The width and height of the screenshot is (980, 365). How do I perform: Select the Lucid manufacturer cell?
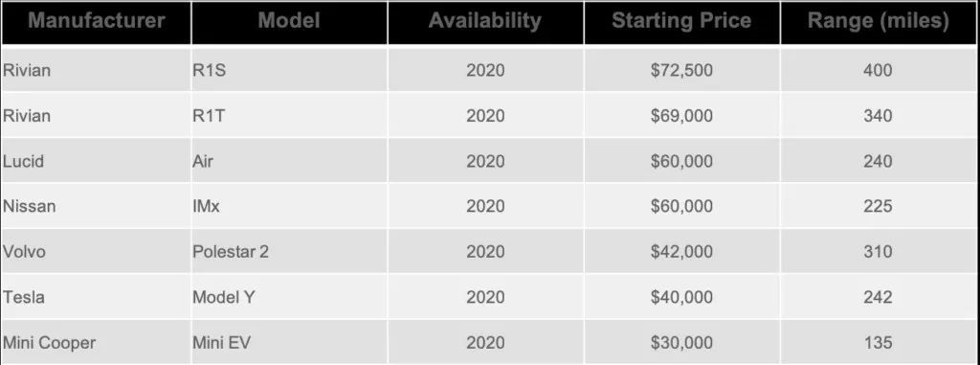point(97,161)
